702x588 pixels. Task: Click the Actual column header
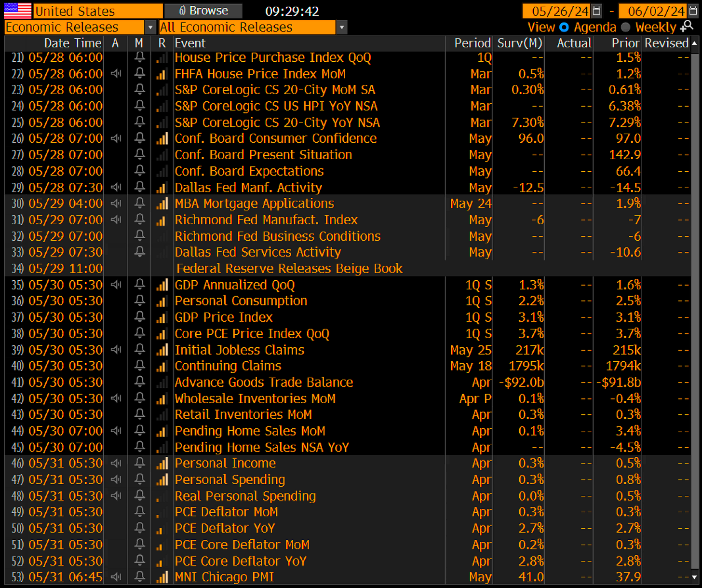pos(574,43)
